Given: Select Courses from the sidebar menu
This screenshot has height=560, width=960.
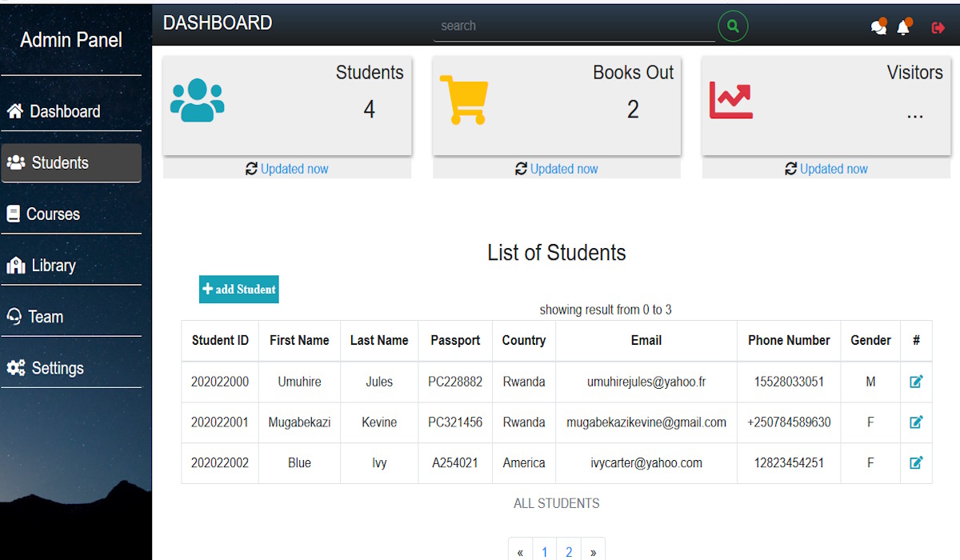Looking at the screenshot, I should click(53, 214).
